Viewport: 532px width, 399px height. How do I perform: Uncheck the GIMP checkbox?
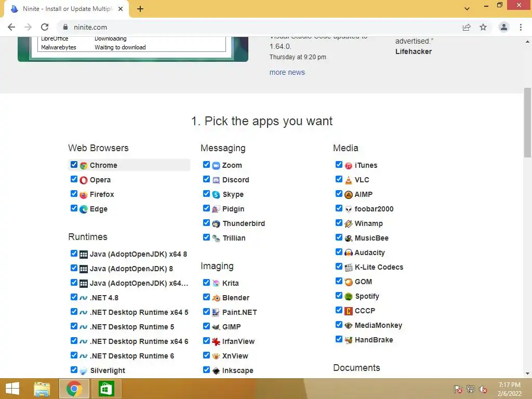point(206,326)
